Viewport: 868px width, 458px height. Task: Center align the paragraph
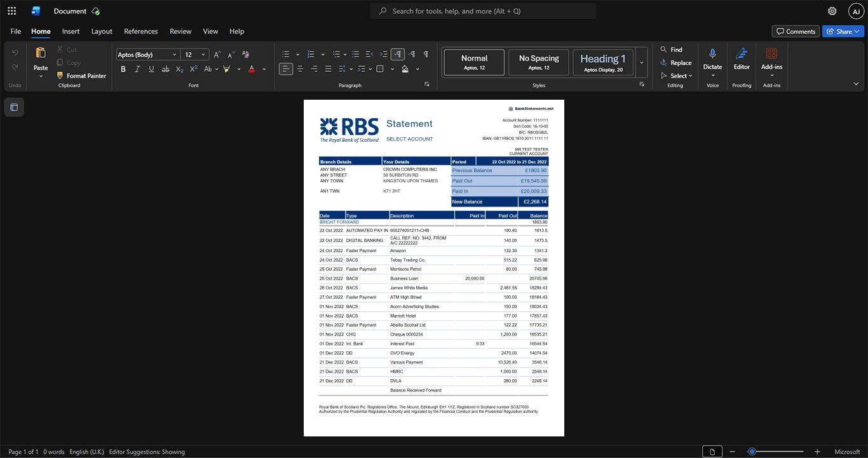coord(300,69)
